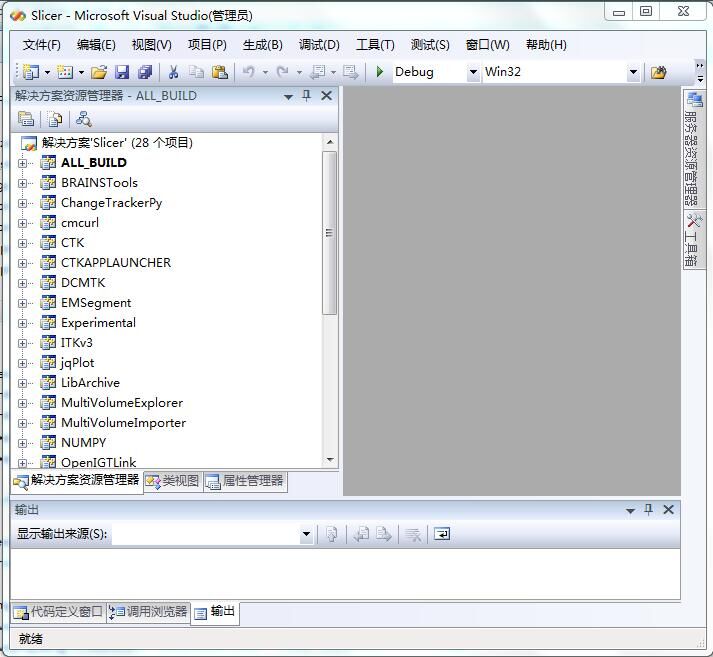Click the Redo arrow icon
Screen dimensions: 713x657
282,72
